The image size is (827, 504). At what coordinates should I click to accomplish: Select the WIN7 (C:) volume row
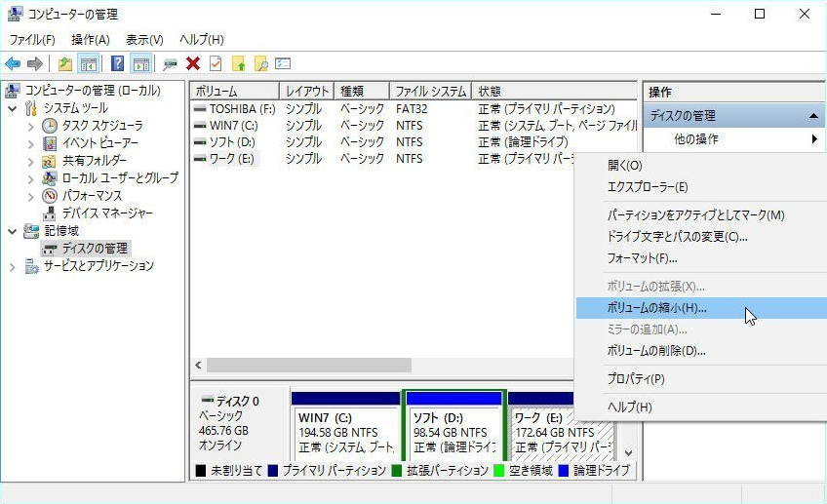coord(413,126)
